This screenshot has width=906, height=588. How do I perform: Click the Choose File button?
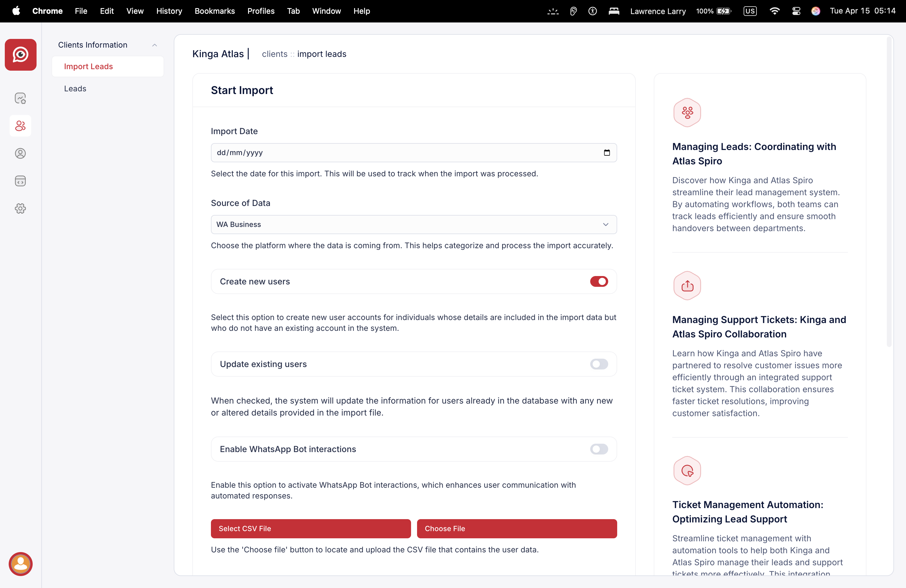click(517, 529)
